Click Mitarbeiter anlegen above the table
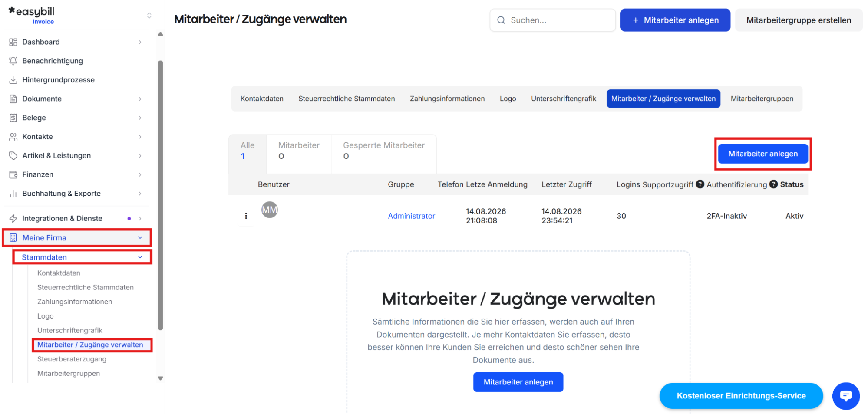 pyautogui.click(x=762, y=154)
